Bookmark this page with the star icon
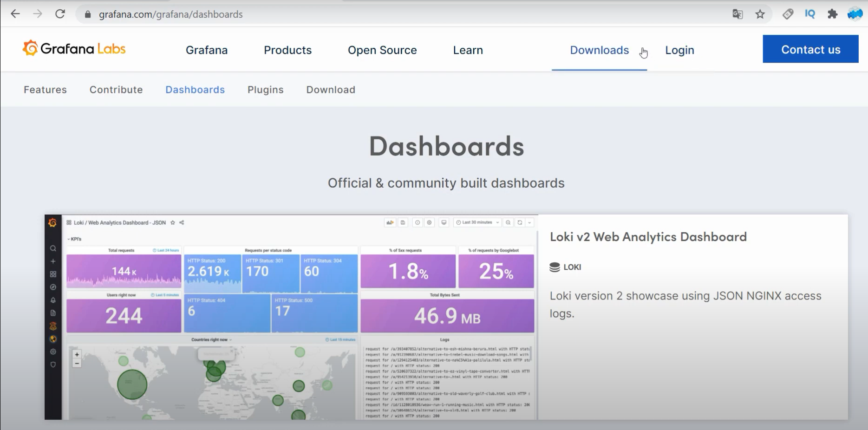The width and height of the screenshot is (868, 430). [760, 14]
